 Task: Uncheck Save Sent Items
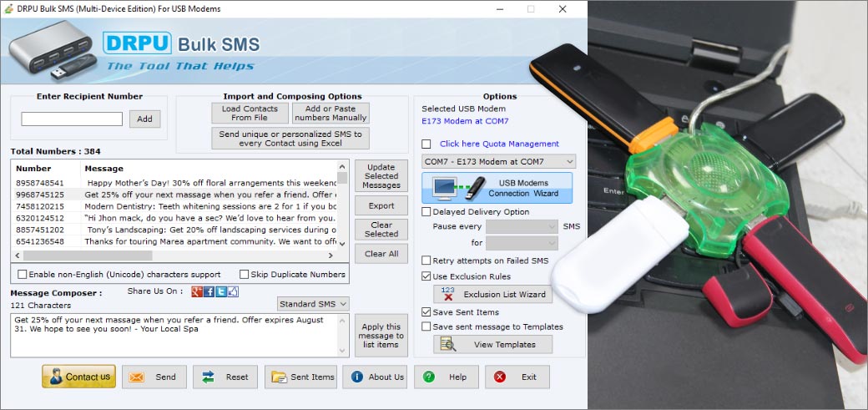pos(426,312)
